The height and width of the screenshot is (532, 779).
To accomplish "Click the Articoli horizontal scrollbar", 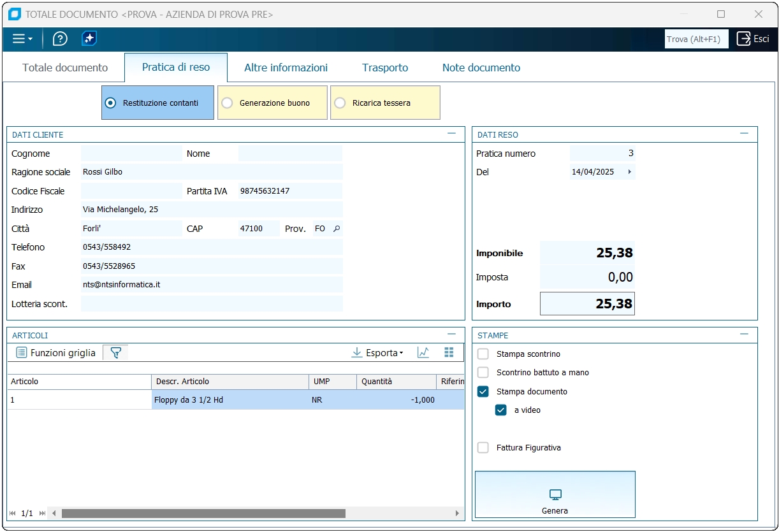I will (x=203, y=514).
